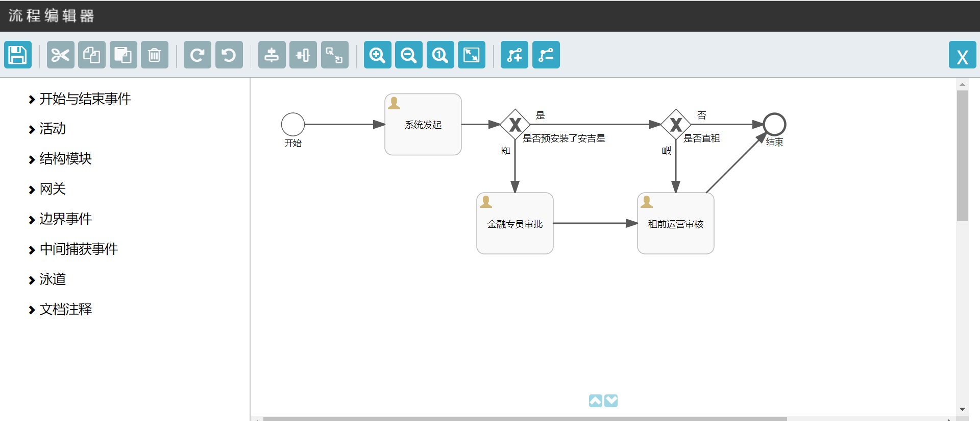Image resolution: width=980 pixels, height=421 pixels.
Task: Apply same-size to elements icon
Action: click(x=335, y=55)
